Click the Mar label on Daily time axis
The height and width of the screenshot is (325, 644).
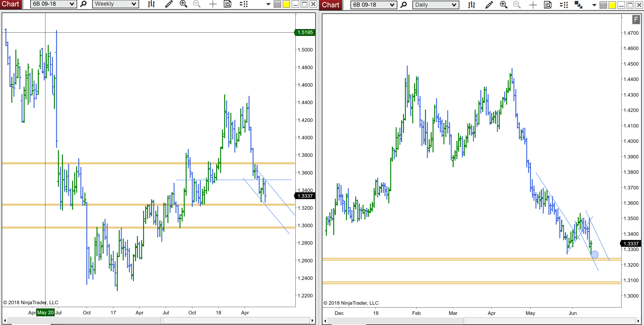coord(453,313)
